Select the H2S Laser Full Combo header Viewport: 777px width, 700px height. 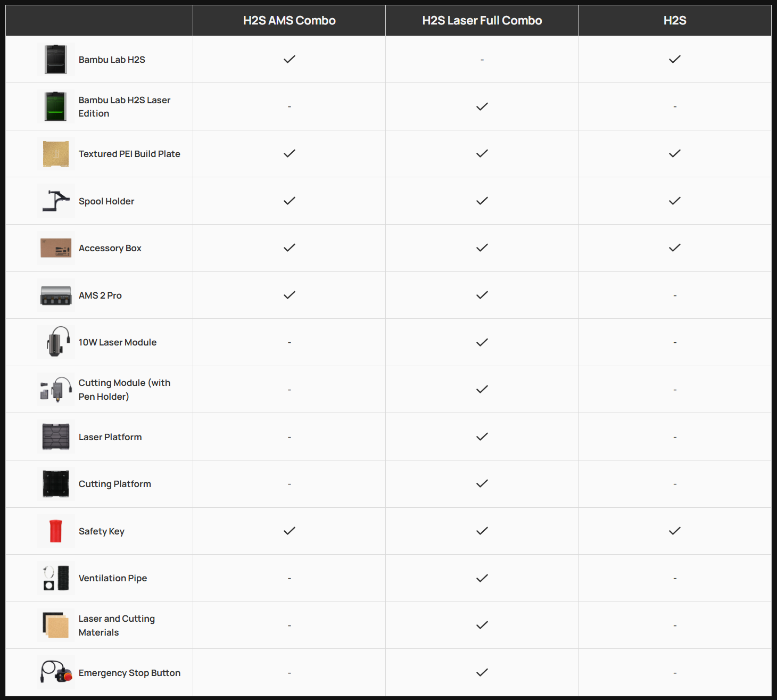(x=482, y=21)
